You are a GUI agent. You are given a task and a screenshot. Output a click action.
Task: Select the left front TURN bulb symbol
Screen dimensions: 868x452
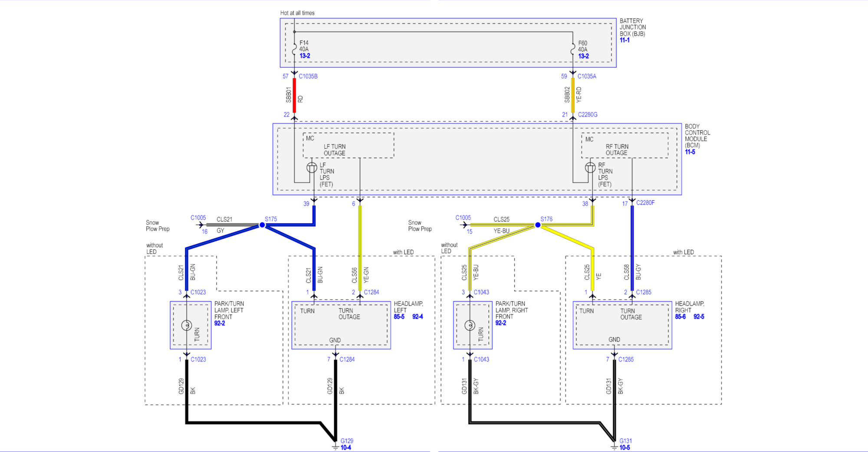click(x=186, y=324)
